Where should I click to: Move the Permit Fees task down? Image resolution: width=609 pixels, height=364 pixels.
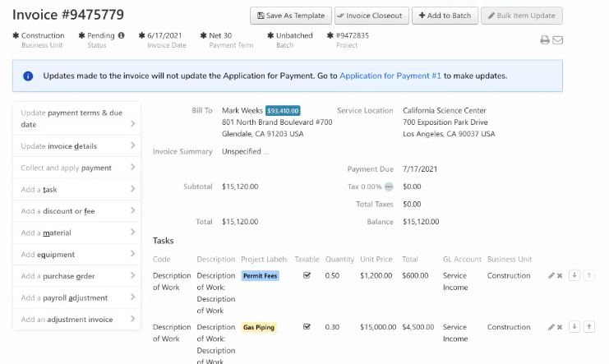[x=574, y=275]
